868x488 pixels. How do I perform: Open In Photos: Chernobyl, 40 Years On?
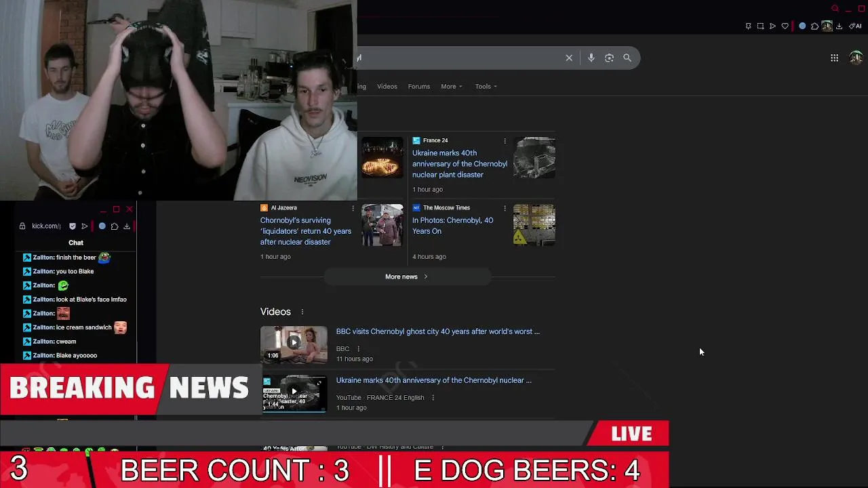click(453, 226)
